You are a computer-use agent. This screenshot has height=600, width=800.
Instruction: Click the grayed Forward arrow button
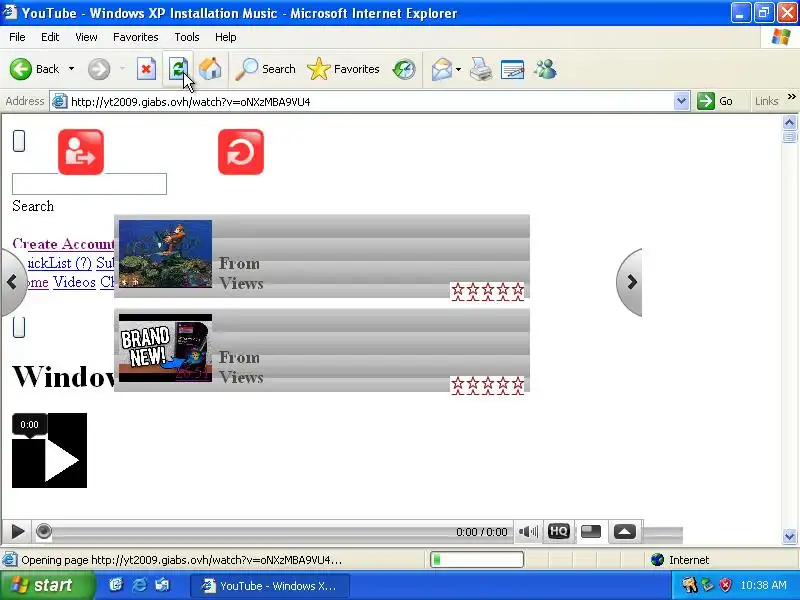pyautogui.click(x=99, y=69)
